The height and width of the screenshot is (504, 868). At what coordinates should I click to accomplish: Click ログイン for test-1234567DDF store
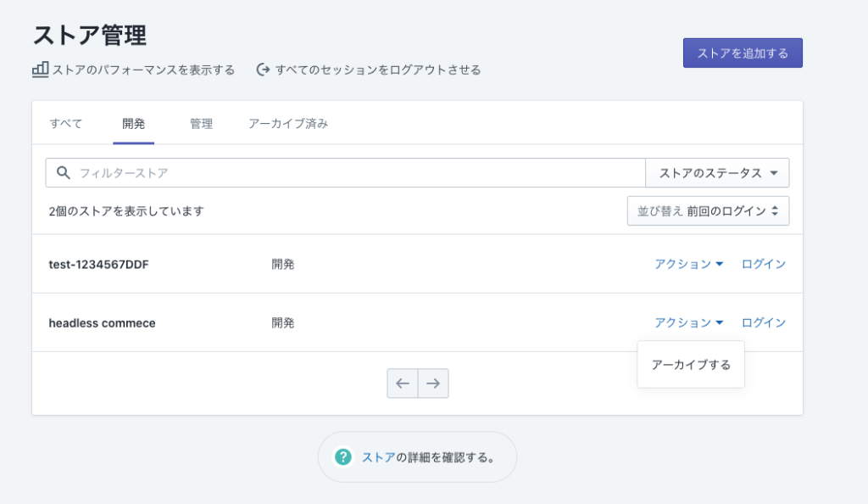tap(763, 264)
